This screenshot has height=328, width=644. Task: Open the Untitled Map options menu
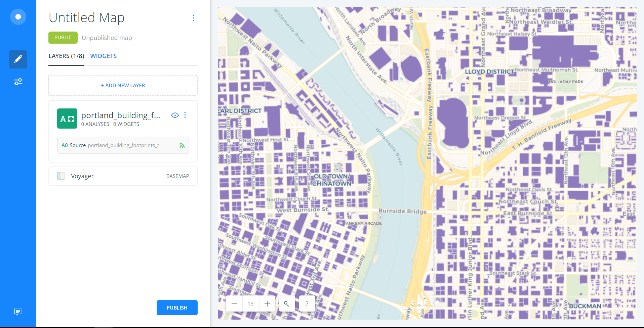click(x=194, y=18)
